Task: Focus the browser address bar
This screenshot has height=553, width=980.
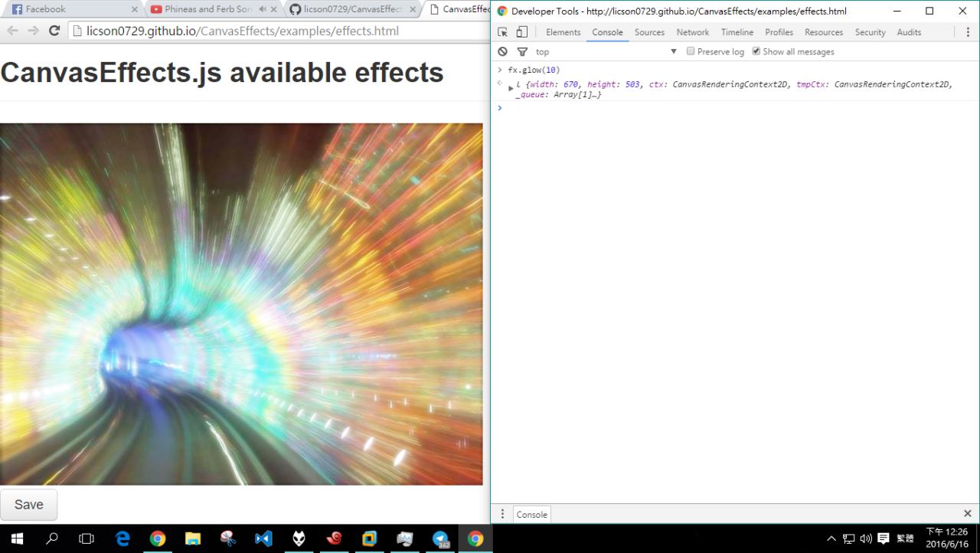Action: tap(279, 31)
